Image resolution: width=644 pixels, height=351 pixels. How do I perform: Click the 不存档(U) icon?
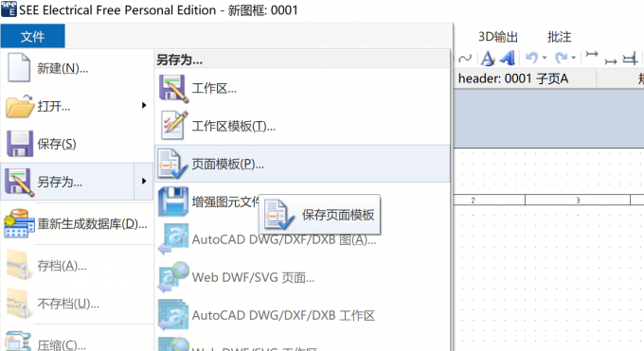pos(19,304)
